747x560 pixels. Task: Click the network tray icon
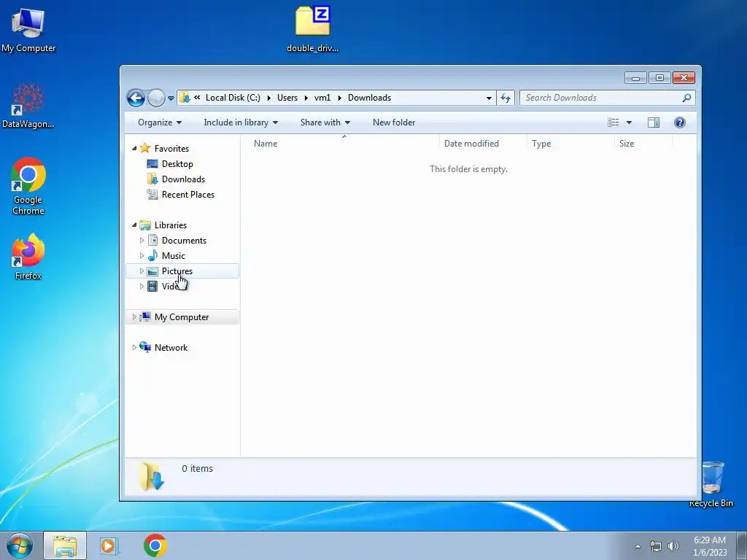click(x=656, y=546)
